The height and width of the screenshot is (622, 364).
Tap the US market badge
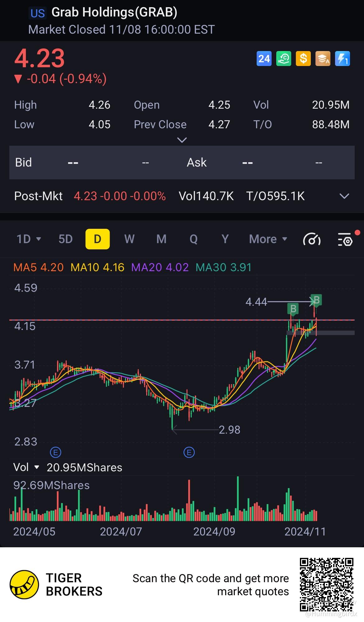pyautogui.click(x=38, y=13)
